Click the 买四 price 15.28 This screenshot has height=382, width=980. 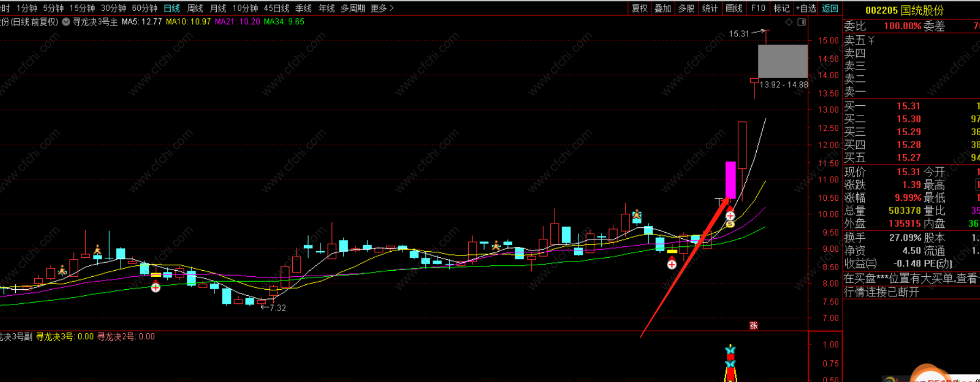click(x=909, y=145)
